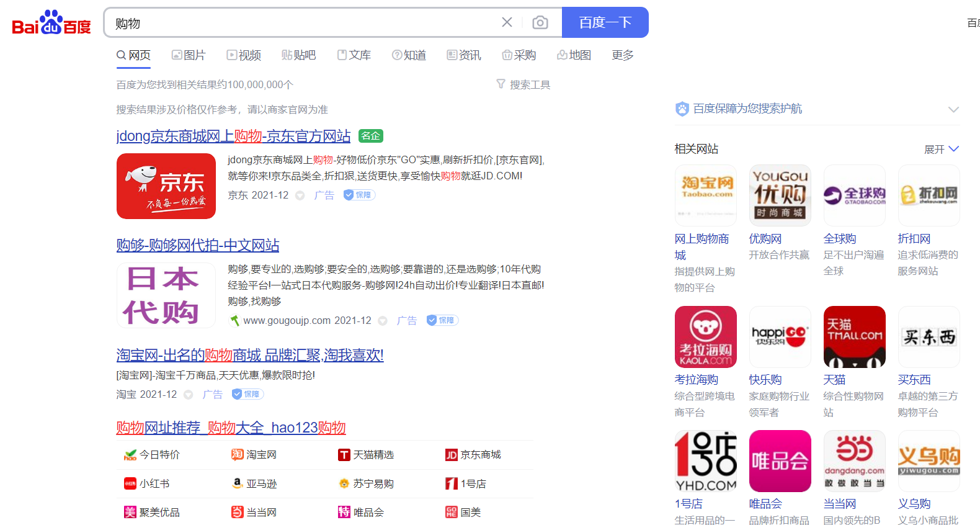Click the 考拉海购 logo tile
The width and height of the screenshot is (980, 525).
[x=706, y=337]
